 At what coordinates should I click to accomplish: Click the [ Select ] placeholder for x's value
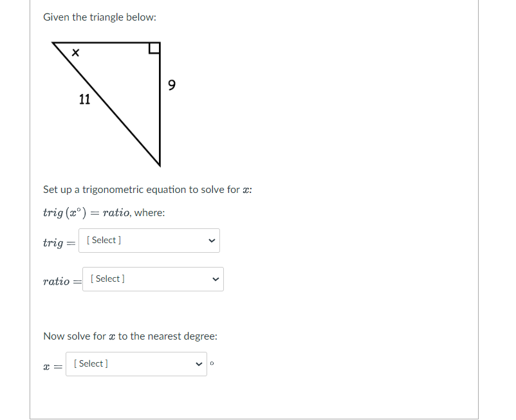click(x=91, y=363)
